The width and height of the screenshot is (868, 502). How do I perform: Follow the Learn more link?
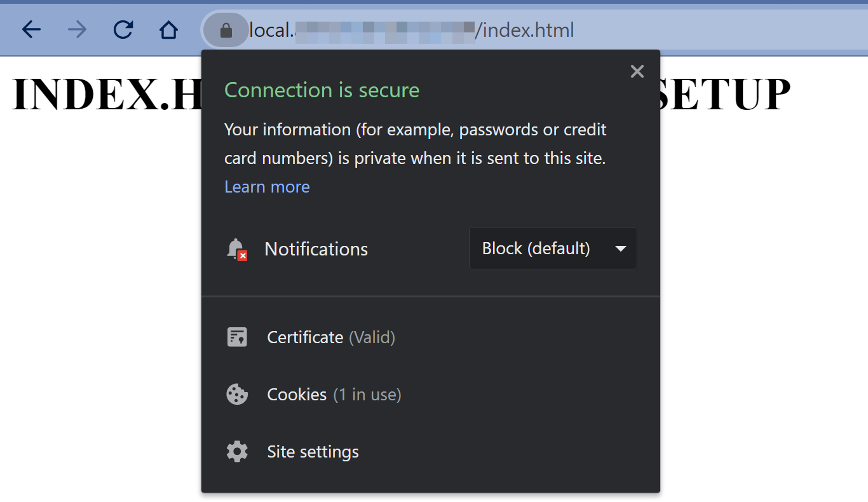pos(267,187)
